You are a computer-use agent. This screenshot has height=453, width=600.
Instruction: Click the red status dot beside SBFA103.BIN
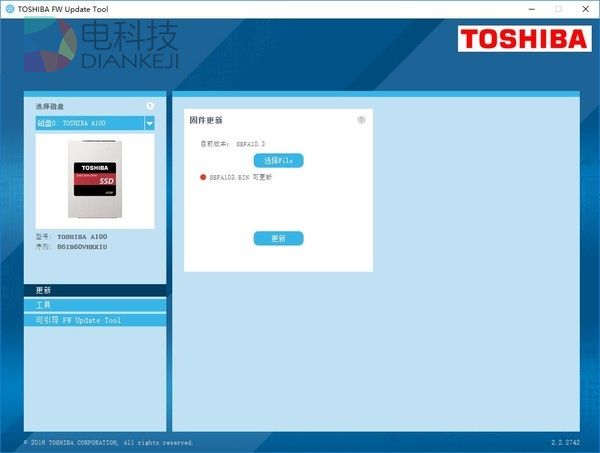pos(202,177)
